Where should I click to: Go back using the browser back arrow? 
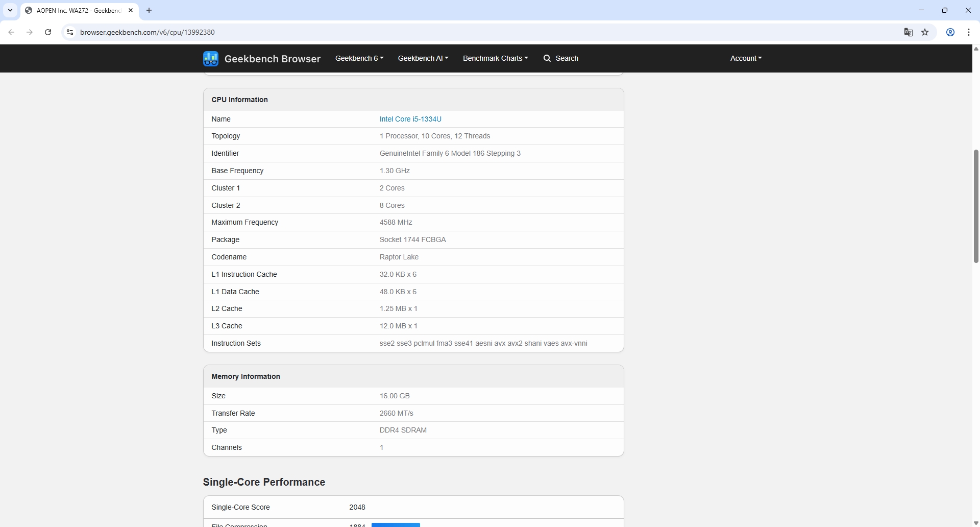point(11,32)
